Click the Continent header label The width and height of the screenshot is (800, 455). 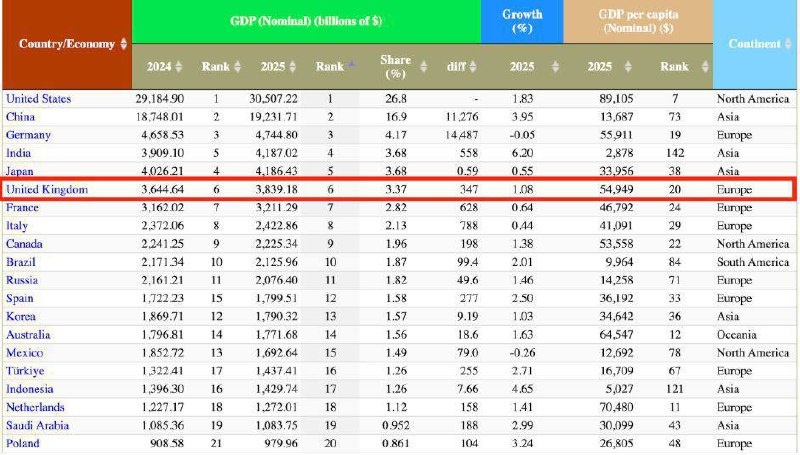click(755, 44)
